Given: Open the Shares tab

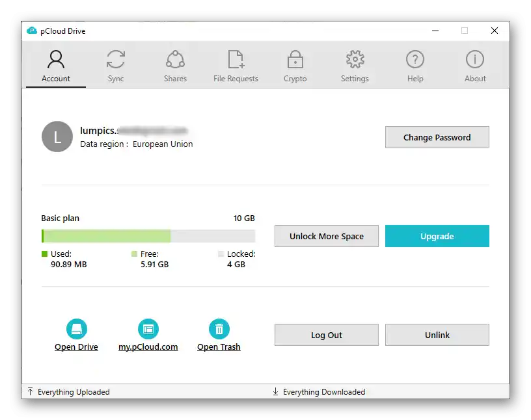Looking at the screenshot, I should 175,66.
